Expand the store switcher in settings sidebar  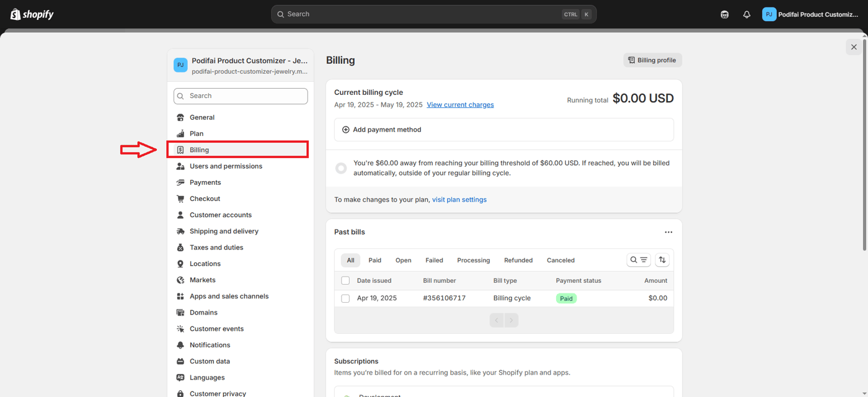(x=241, y=65)
